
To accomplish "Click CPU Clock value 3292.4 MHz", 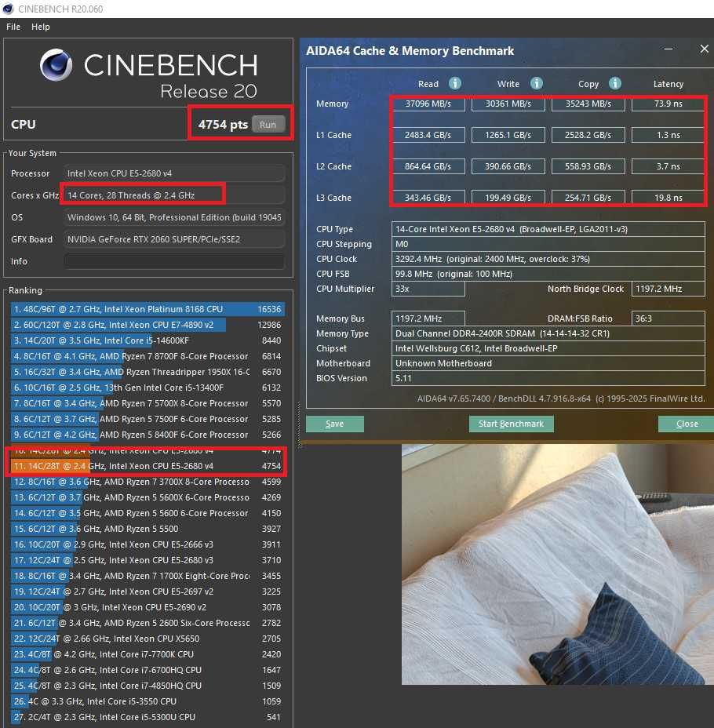I will 548,259.
